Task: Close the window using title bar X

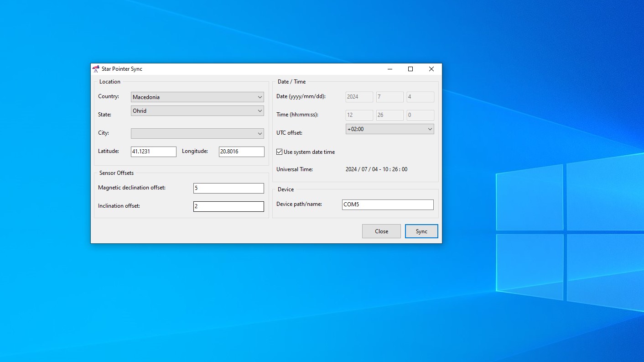Action: pos(431,69)
